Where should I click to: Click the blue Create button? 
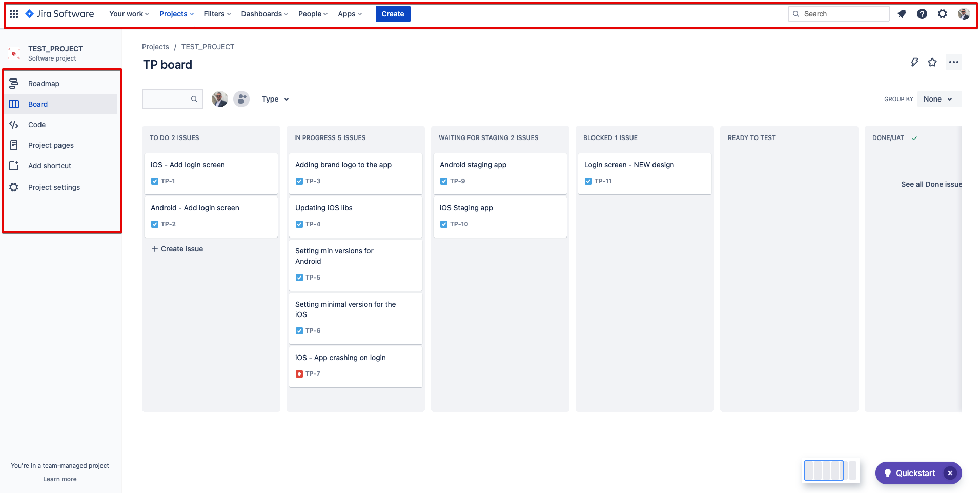[x=393, y=14]
